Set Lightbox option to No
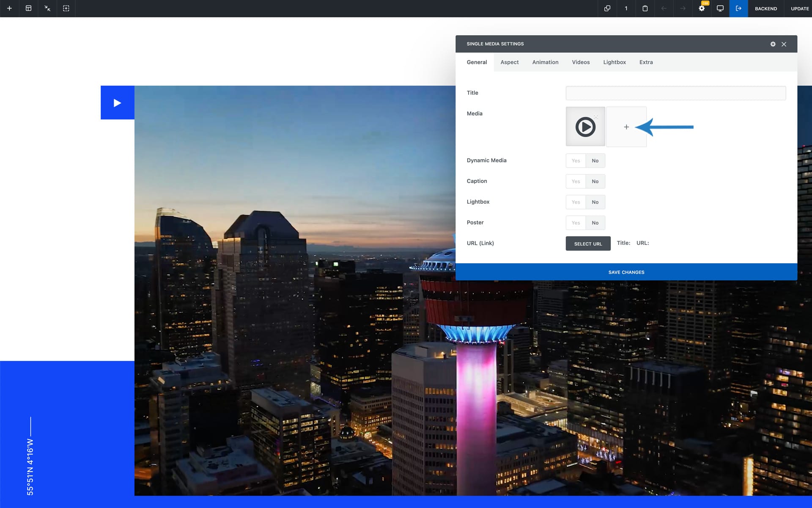812x508 pixels. pos(595,202)
